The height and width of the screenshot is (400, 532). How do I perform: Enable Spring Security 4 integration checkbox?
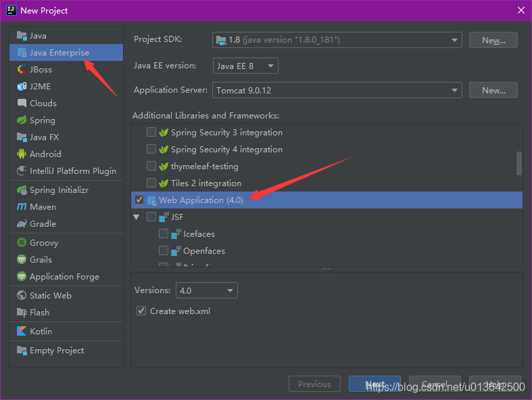point(151,149)
